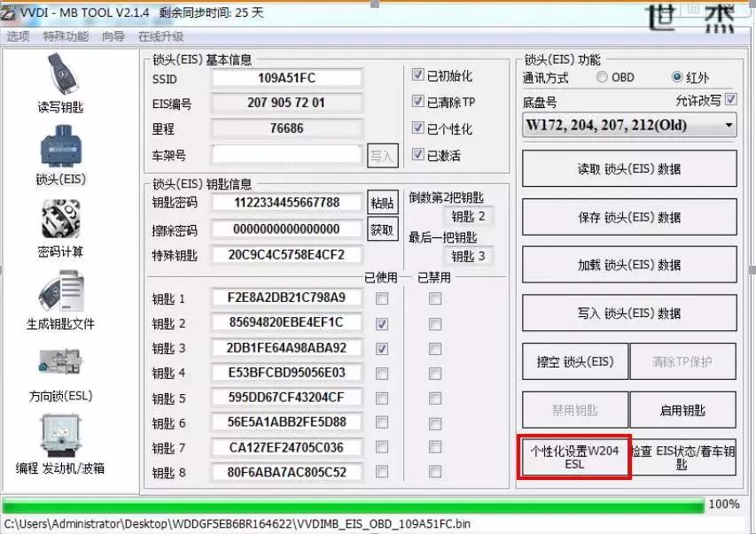Click the highlighted 个性化设置W204 ESL button
This screenshot has height=534, width=756.
[573, 457]
